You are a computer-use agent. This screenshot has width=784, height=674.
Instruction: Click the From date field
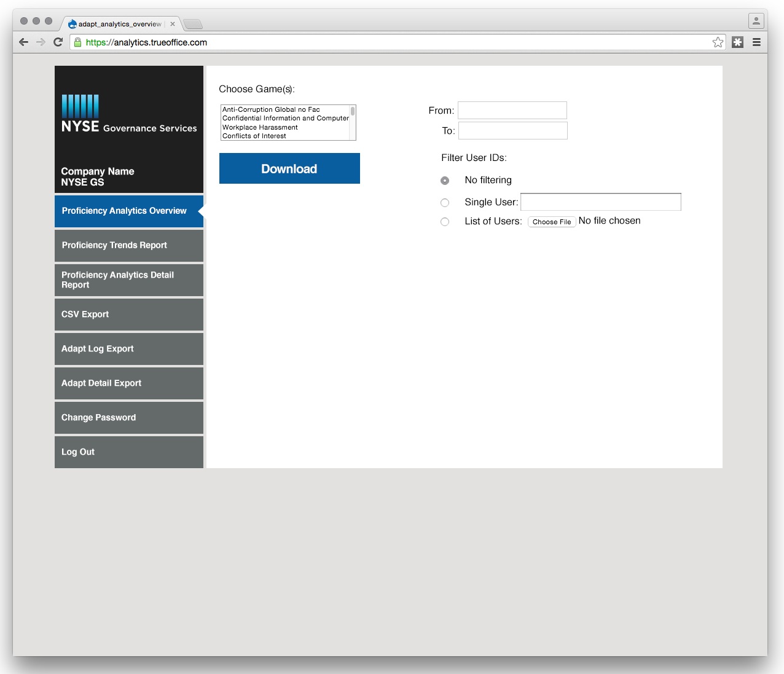pos(512,111)
